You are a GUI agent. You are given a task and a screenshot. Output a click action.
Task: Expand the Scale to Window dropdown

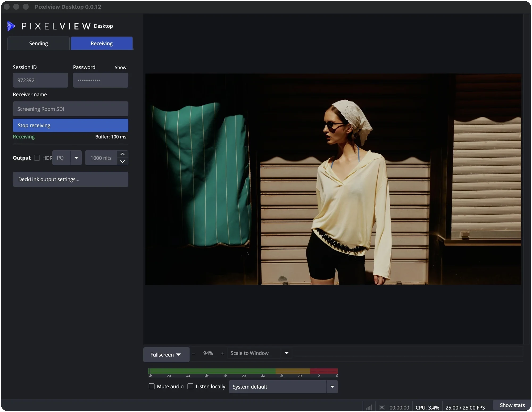point(286,353)
